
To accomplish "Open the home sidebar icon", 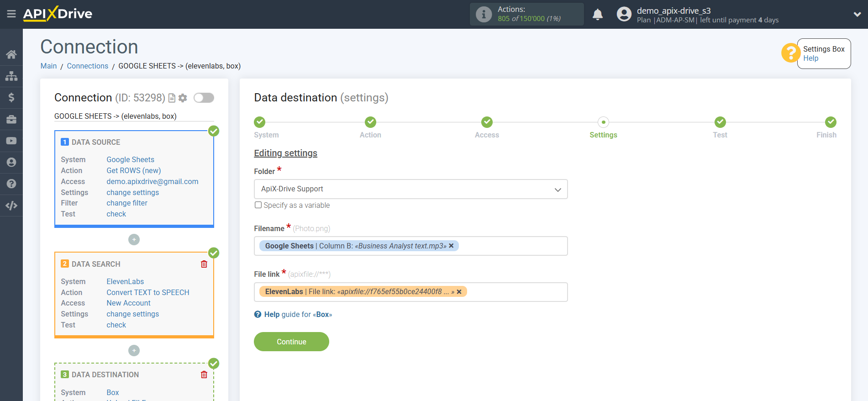I will tap(11, 54).
